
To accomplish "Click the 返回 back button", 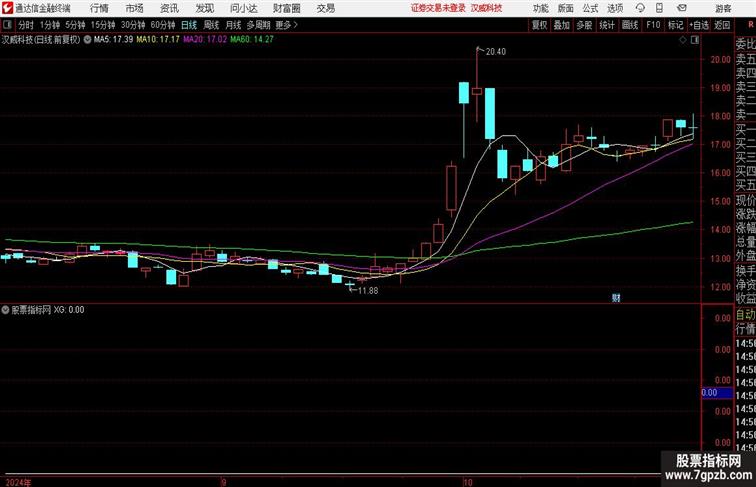I will tap(722, 25).
